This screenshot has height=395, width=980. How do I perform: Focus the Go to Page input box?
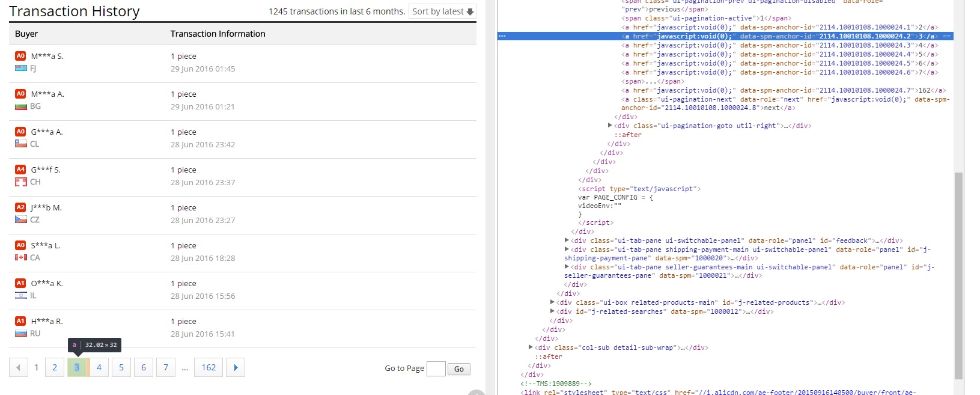coord(436,369)
